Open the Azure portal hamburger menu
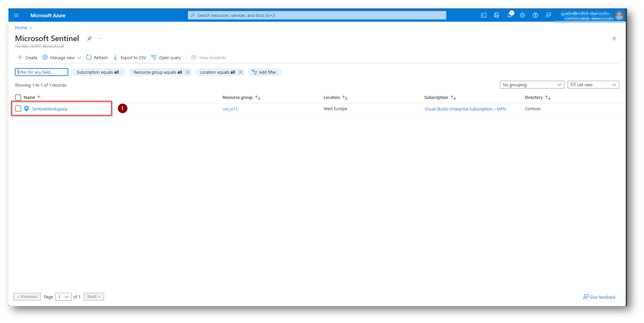The height and width of the screenshot is (323, 644). pos(16,15)
